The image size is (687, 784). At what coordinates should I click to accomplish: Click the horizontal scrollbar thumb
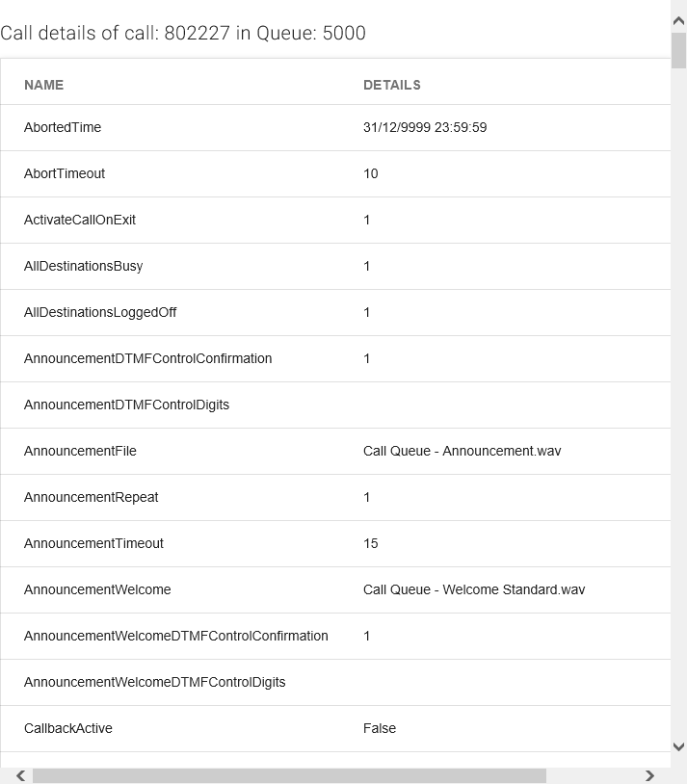(x=289, y=775)
